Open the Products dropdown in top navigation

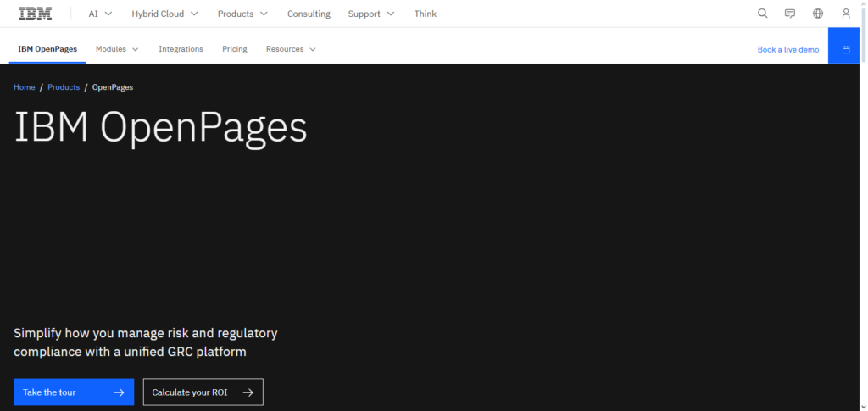[242, 14]
